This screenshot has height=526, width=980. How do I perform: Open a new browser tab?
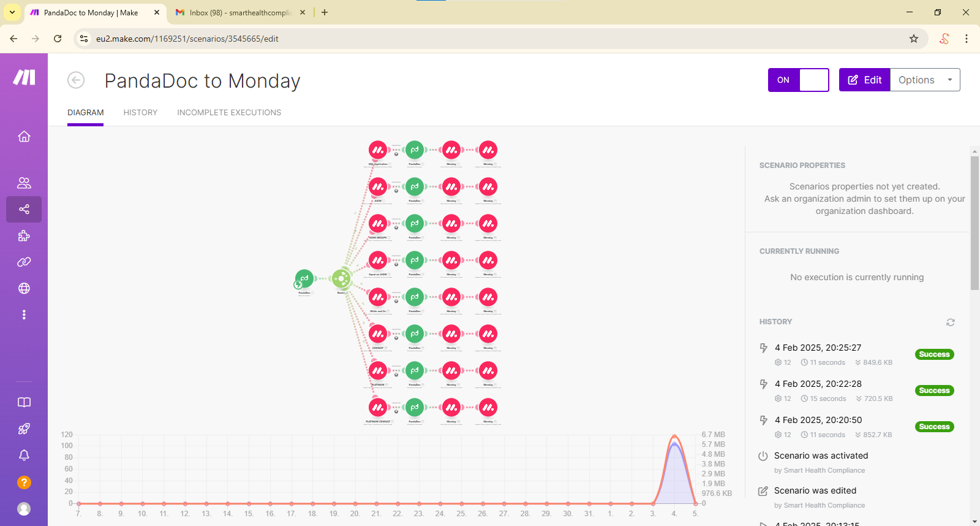point(325,12)
